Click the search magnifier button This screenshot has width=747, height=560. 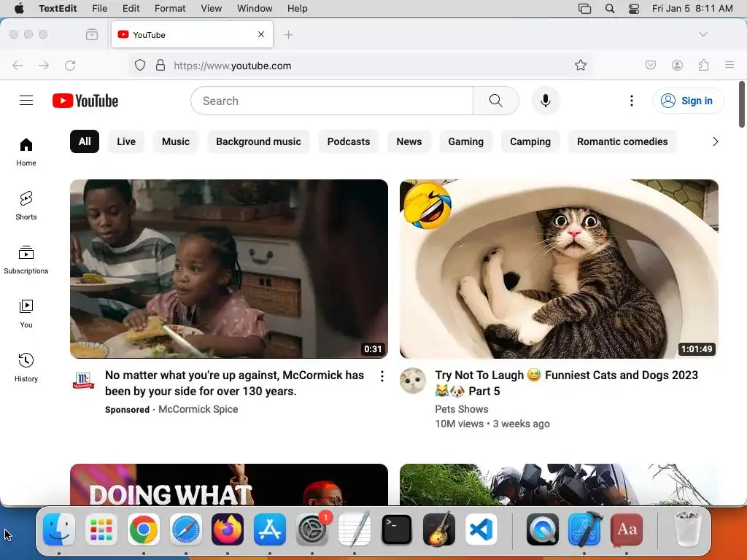[x=496, y=101]
